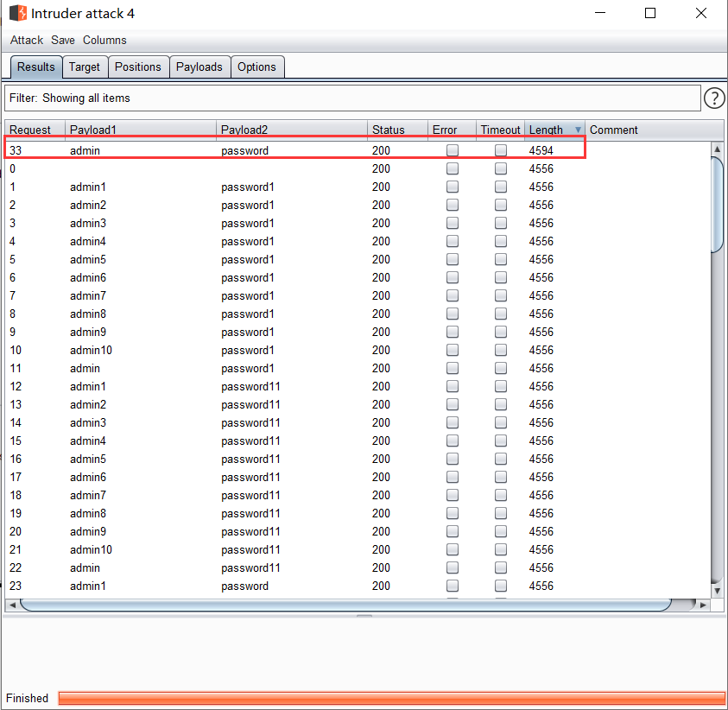The image size is (728, 710).
Task: Sort by the Timeout column header
Action: (x=500, y=130)
